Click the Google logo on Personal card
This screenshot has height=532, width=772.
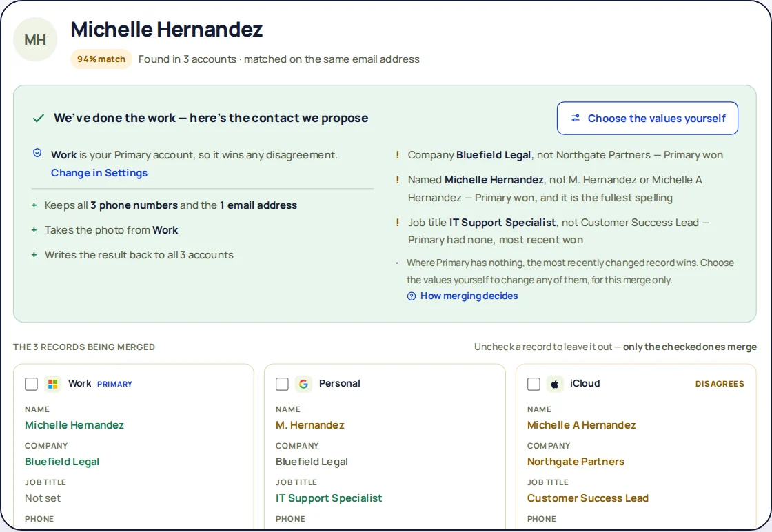(304, 384)
